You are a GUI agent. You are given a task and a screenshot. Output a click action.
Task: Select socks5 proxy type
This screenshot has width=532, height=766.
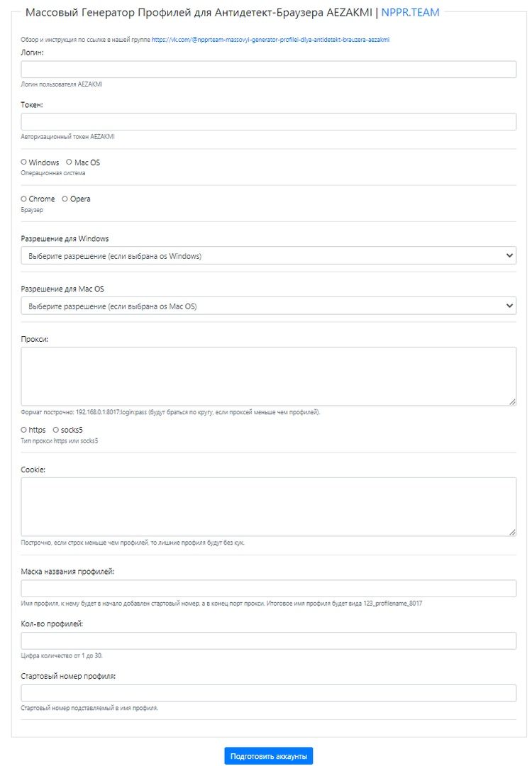56,430
